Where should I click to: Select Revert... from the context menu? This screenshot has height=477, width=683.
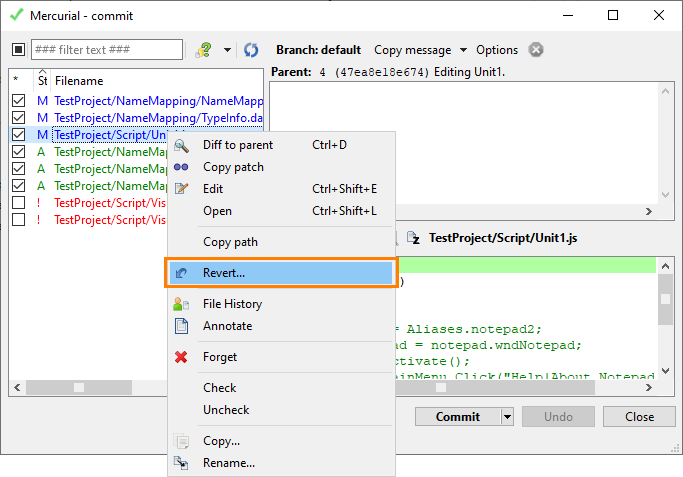(x=224, y=273)
